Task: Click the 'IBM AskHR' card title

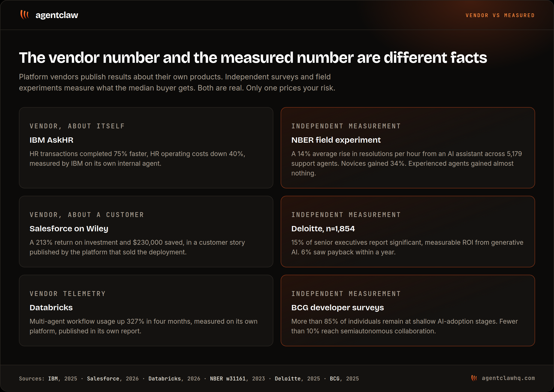Action: point(51,140)
